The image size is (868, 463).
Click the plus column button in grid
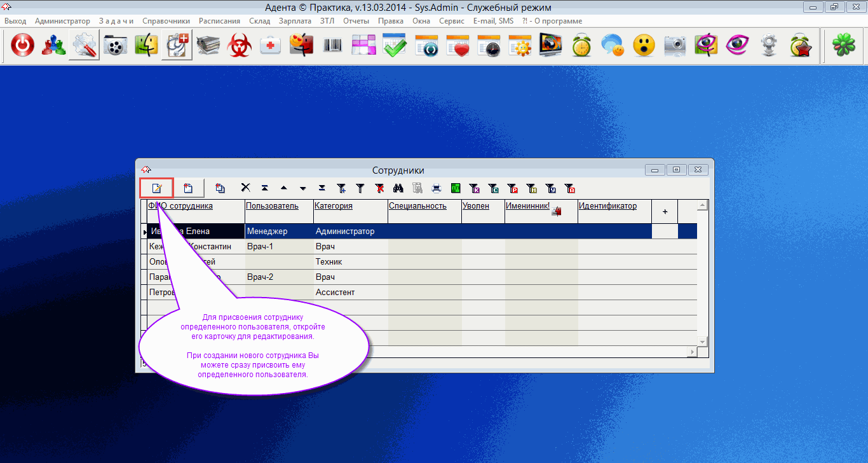coord(665,212)
